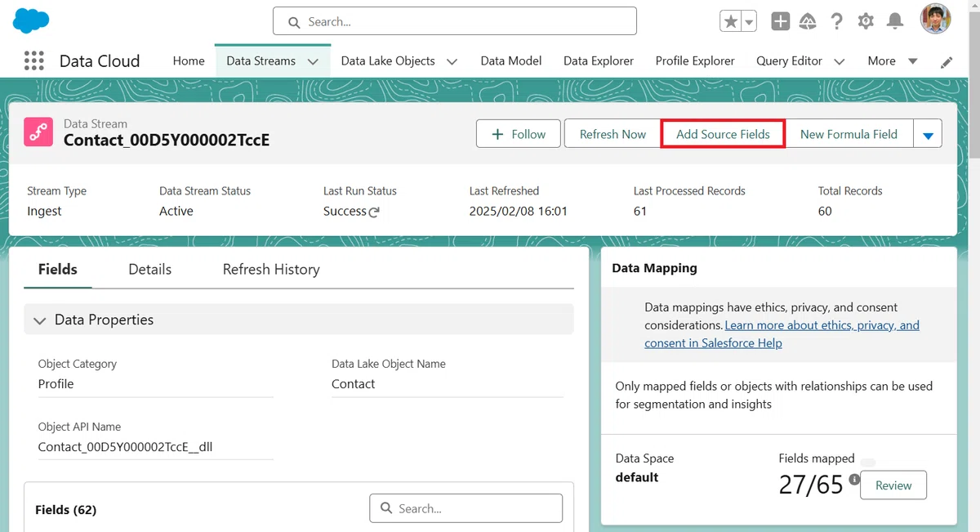The image size is (980, 532).
Task: Expand the Data Streams tab chevron
Action: 313,61
